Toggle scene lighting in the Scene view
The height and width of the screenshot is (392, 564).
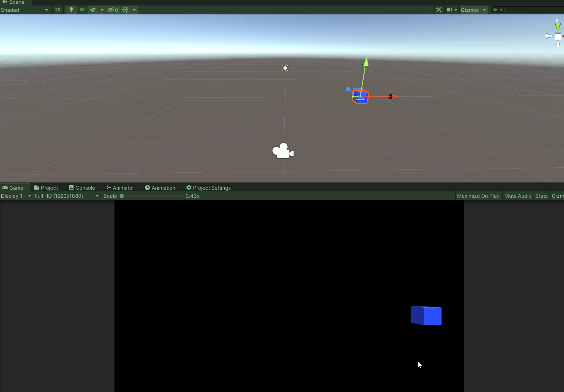71,10
